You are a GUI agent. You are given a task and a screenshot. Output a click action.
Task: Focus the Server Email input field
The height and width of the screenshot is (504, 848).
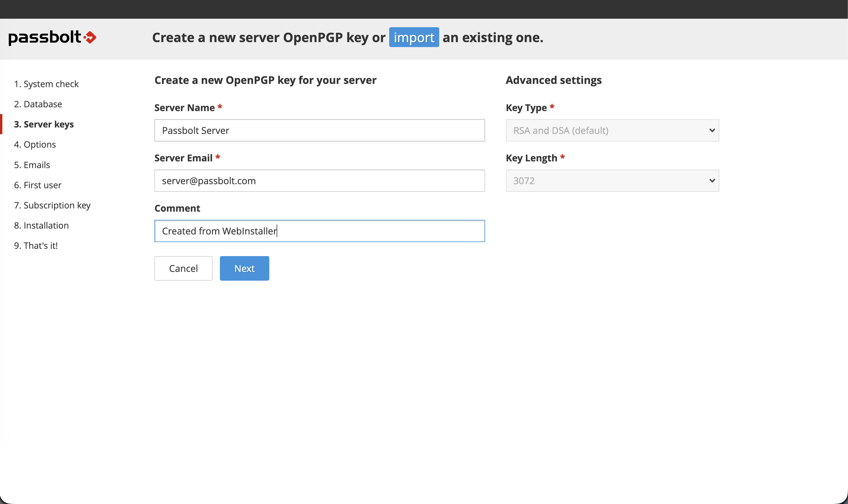tap(319, 181)
